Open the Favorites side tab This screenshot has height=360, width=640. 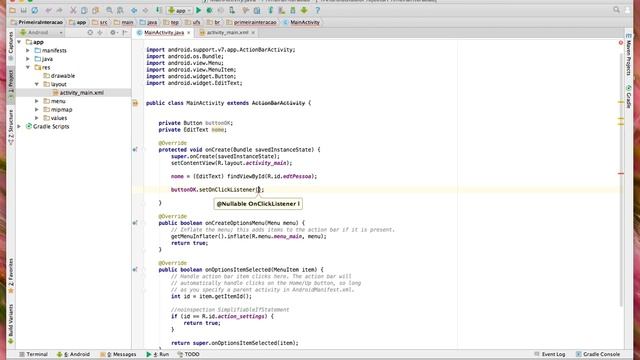click(x=11, y=276)
